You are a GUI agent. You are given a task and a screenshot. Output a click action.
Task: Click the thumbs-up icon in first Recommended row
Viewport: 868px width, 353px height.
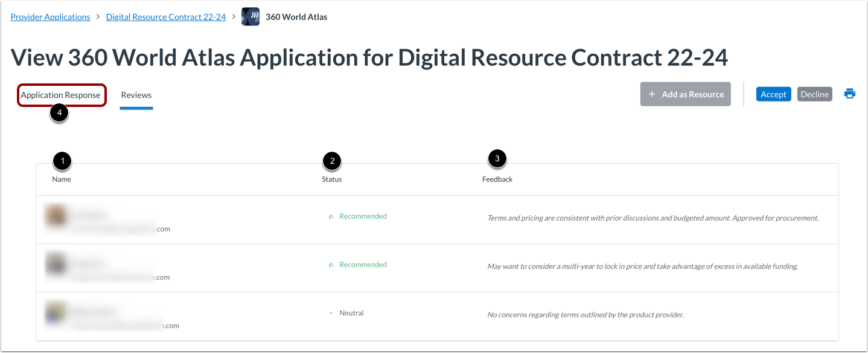click(331, 216)
